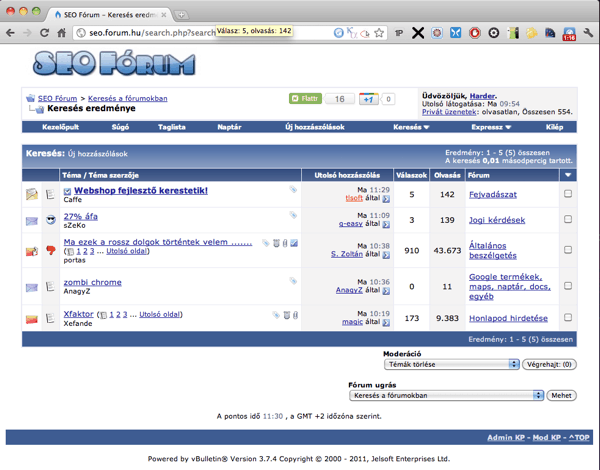Tick checkbox for Webshop fejlesztő thread
The image size is (600, 470).
click(x=568, y=194)
